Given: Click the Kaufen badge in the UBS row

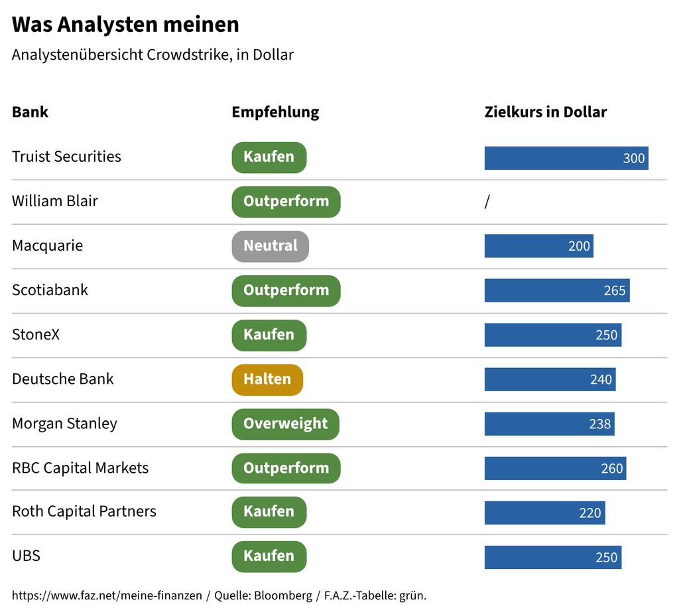Looking at the screenshot, I should click(269, 557).
